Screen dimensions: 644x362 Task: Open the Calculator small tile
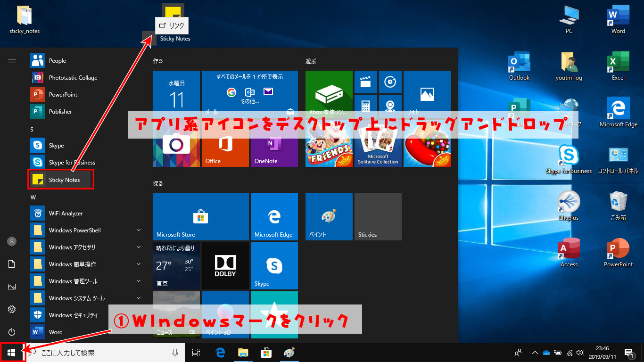[365, 107]
